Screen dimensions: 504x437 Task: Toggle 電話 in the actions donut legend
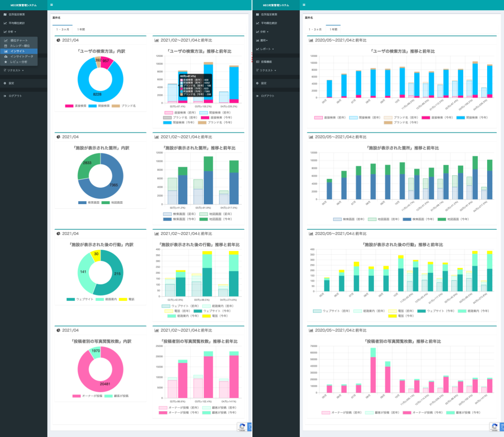(127, 299)
